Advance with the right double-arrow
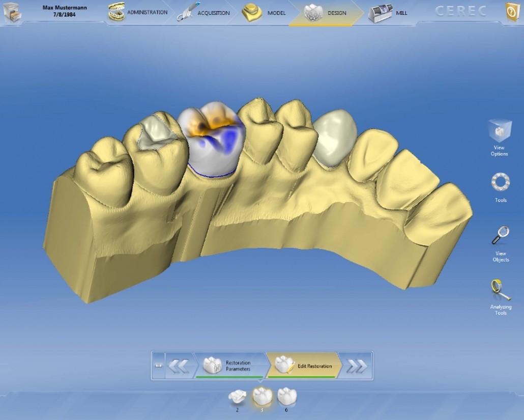 [356, 366]
